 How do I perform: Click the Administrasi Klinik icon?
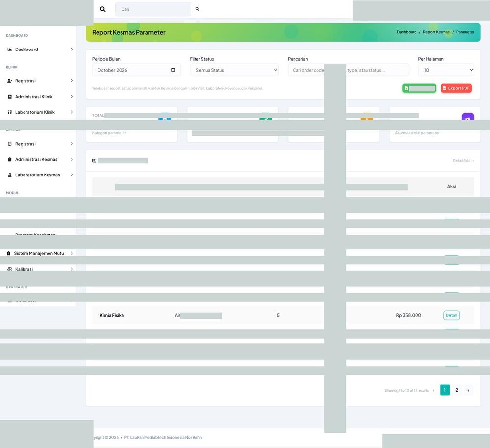(10, 97)
